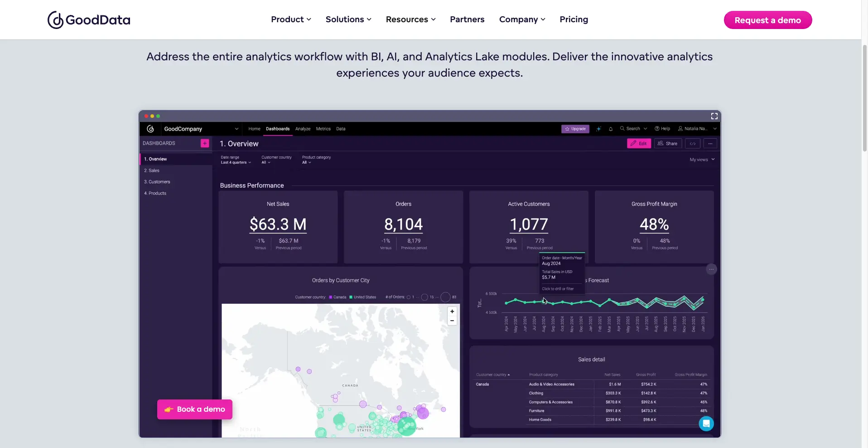The image size is (868, 448).
Task: Click the GoodCompany workspace logo icon
Action: (x=150, y=129)
